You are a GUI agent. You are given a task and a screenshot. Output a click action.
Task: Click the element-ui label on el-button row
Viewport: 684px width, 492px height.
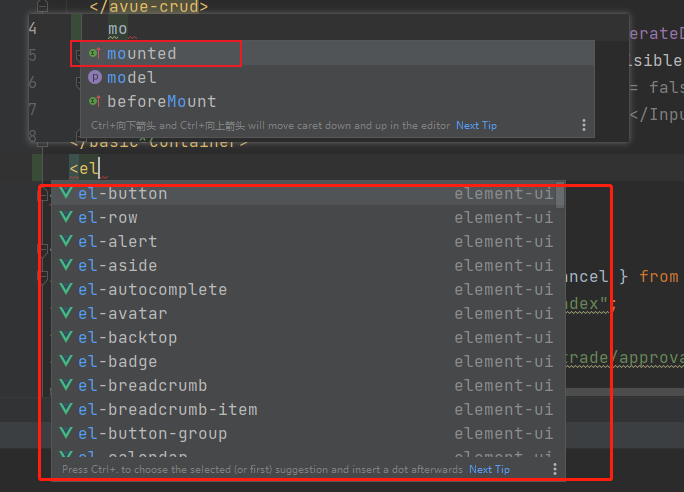click(504, 193)
